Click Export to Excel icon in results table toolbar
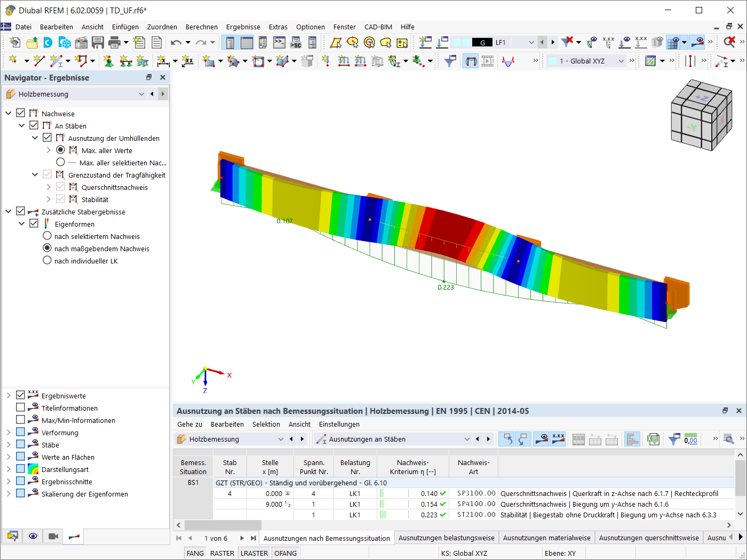The width and height of the screenshot is (747, 560). pos(653,439)
